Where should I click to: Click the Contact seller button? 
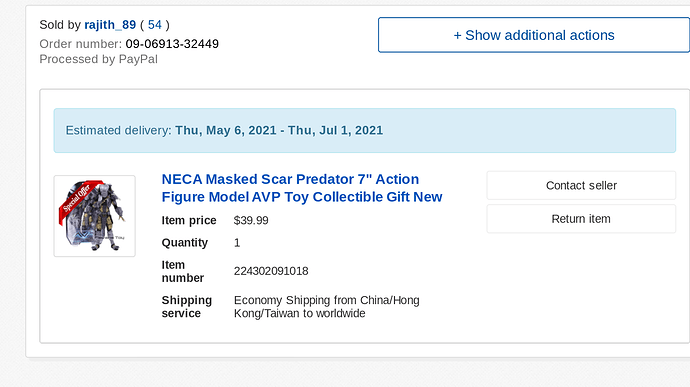[x=581, y=185]
